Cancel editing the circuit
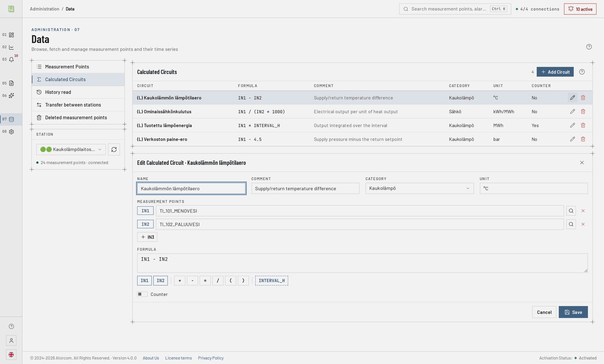Screen dimensions: 604x364 (544, 312)
